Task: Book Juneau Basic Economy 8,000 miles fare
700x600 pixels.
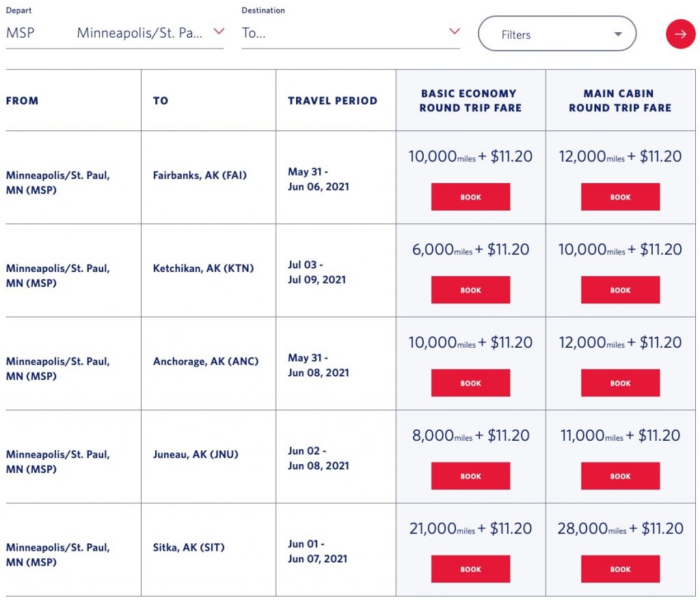Action: pos(470,476)
